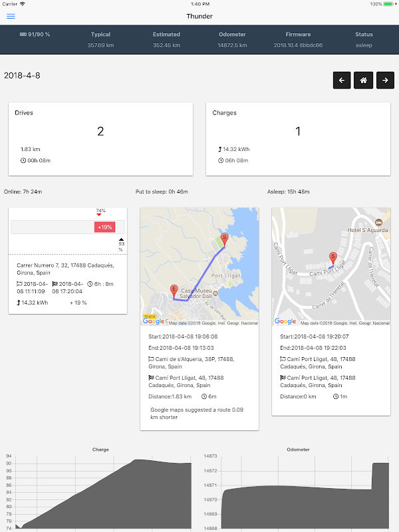Open the hamburger menu
The height and width of the screenshot is (532, 399).
tap(11, 16)
